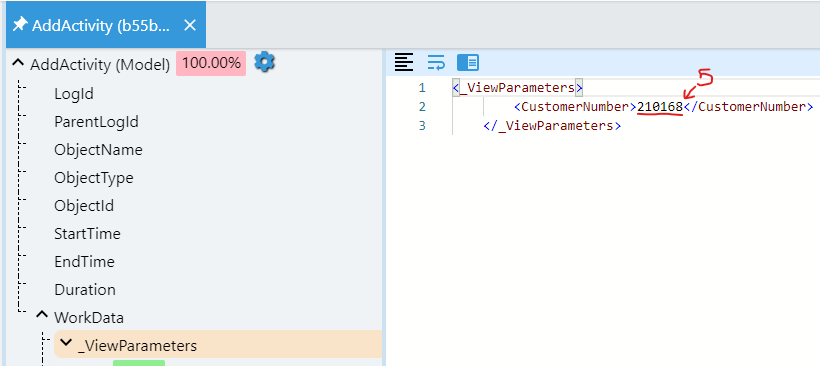
Task: Click the 100.00% percentage badge
Action: coord(211,63)
